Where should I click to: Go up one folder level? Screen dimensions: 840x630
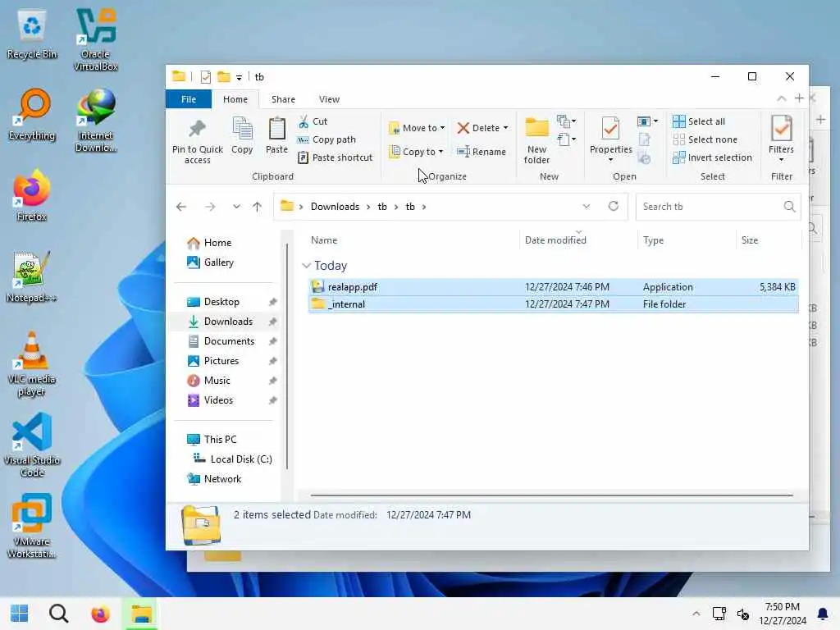point(257,207)
